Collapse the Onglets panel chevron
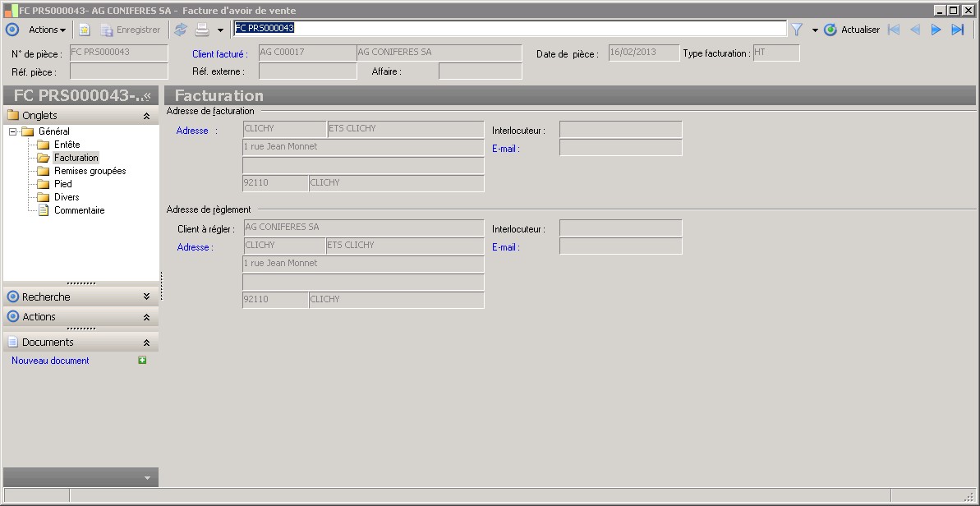 (146, 116)
